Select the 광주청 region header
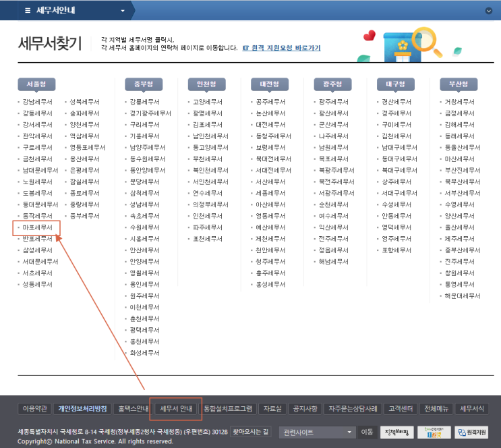The image size is (501, 448). 332,84
